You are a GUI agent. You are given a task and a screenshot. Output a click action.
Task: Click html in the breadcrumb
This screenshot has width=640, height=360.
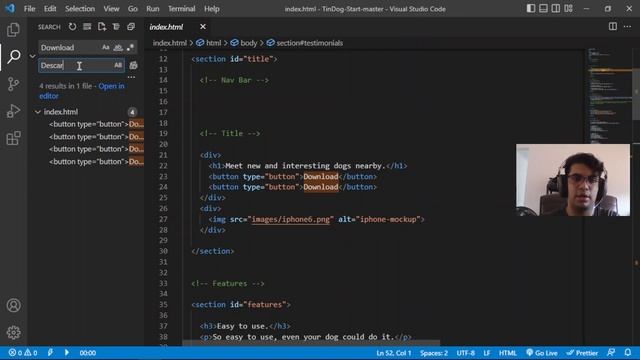coord(213,43)
